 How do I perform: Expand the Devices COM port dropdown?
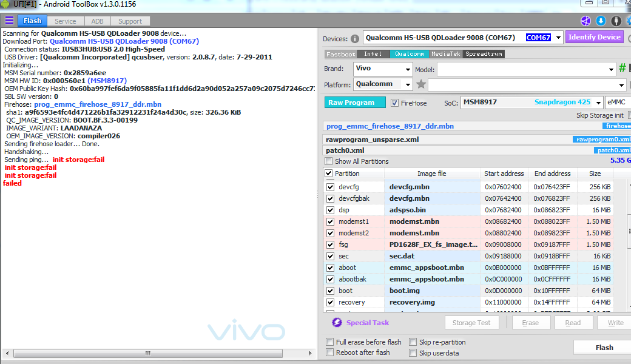click(x=558, y=38)
